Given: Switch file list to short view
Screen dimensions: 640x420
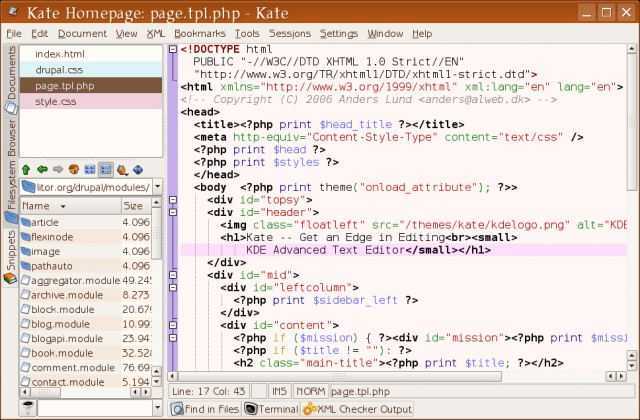Looking at the screenshot, I should coord(90,169).
